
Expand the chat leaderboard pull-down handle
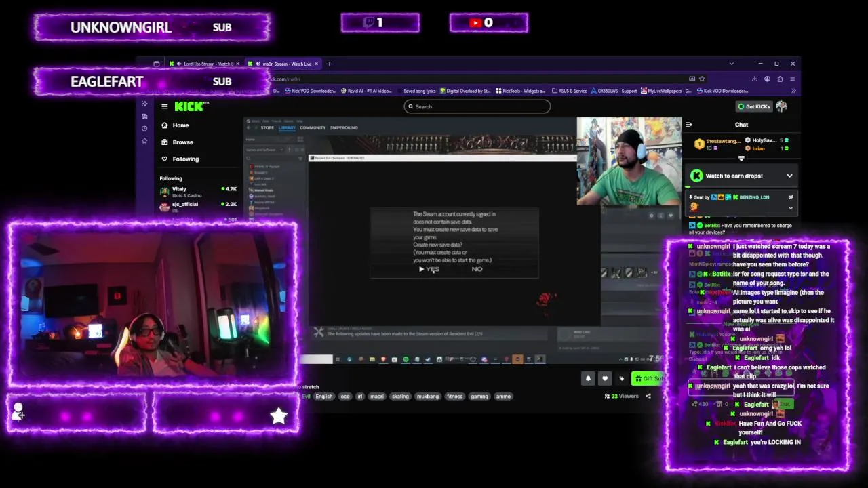(x=741, y=159)
